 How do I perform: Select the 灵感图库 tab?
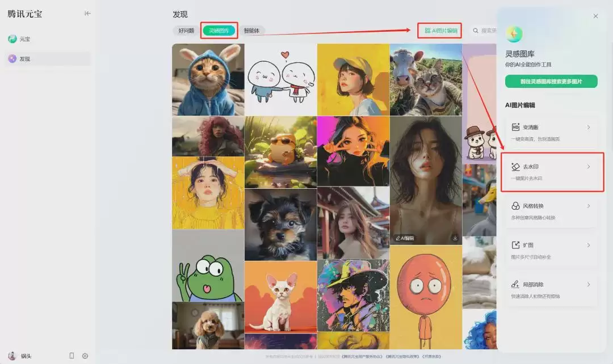[219, 31]
